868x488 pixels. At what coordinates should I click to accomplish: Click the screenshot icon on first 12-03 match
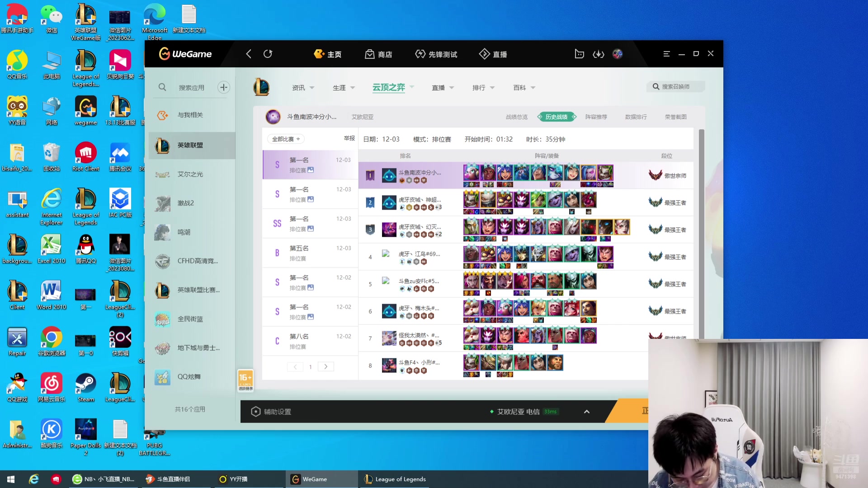311,170
